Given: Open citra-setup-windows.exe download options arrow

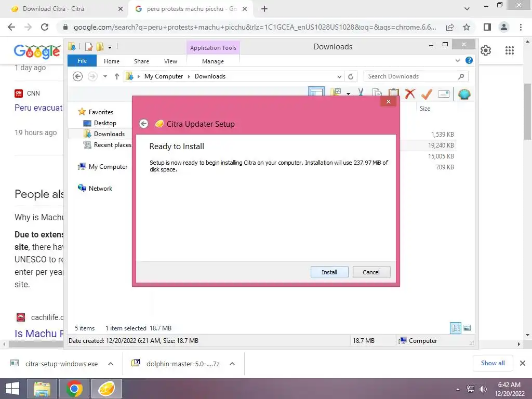Looking at the screenshot, I should tap(111, 364).
